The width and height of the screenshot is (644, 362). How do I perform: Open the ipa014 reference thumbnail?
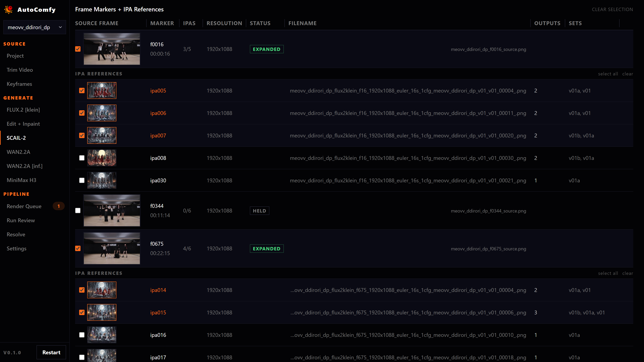point(102,290)
